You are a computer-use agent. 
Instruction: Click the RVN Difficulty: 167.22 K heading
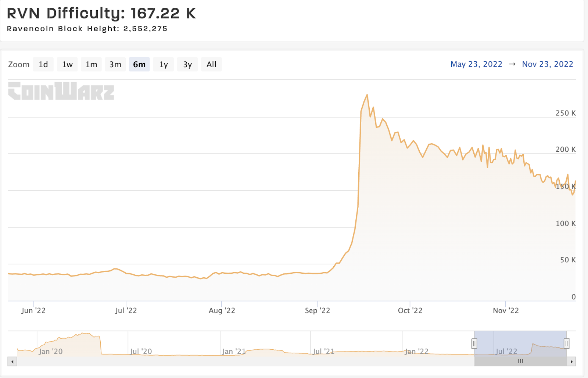pyautogui.click(x=101, y=13)
